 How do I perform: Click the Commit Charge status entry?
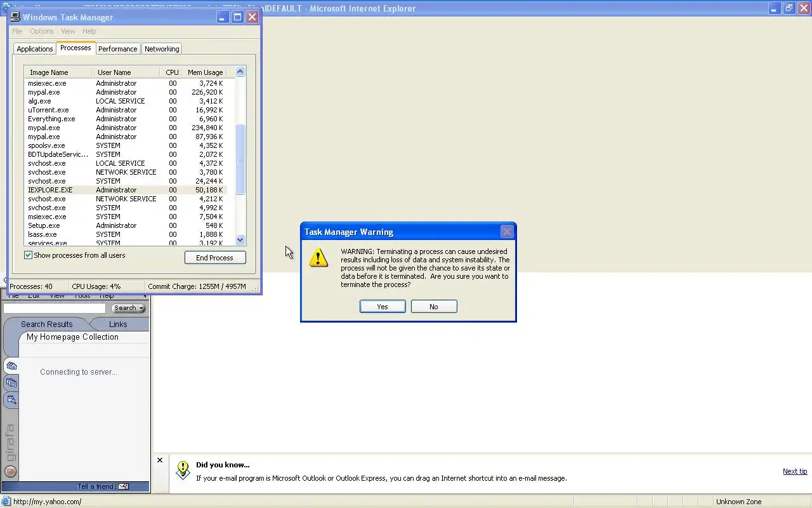197,286
